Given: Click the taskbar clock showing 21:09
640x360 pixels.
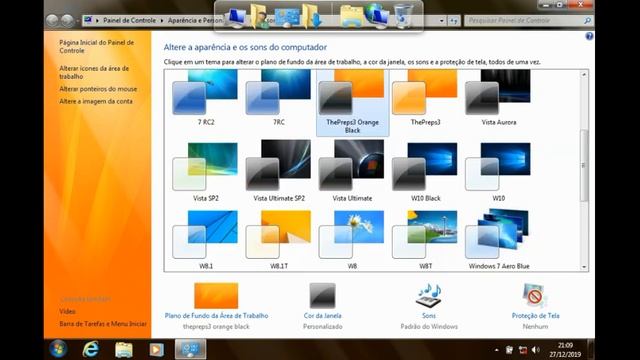Looking at the screenshot, I should coord(565,350).
